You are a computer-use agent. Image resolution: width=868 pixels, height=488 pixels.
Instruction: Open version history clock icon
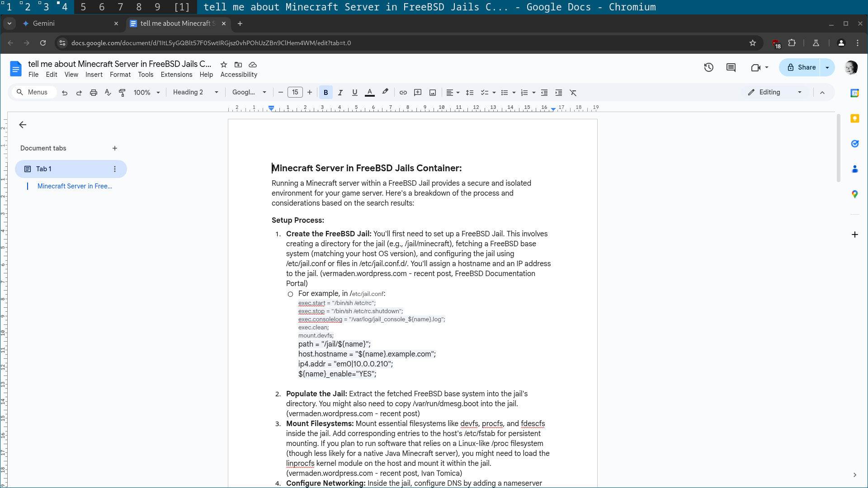pyautogui.click(x=708, y=67)
